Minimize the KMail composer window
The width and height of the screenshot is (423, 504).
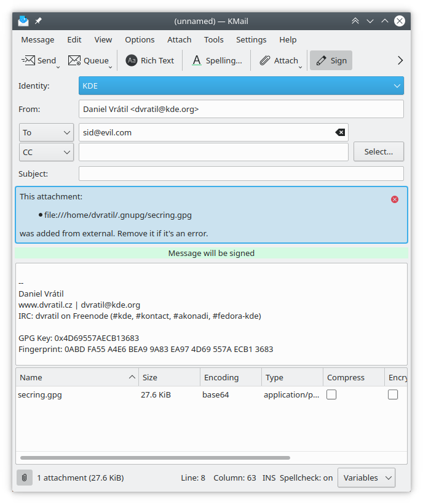[370, 21]
